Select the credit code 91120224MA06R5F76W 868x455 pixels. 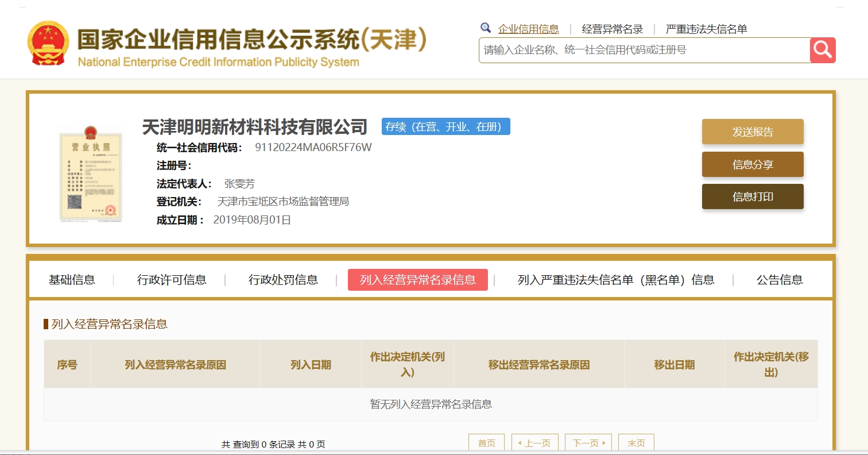pyautogui.click(x=313, y=148)
